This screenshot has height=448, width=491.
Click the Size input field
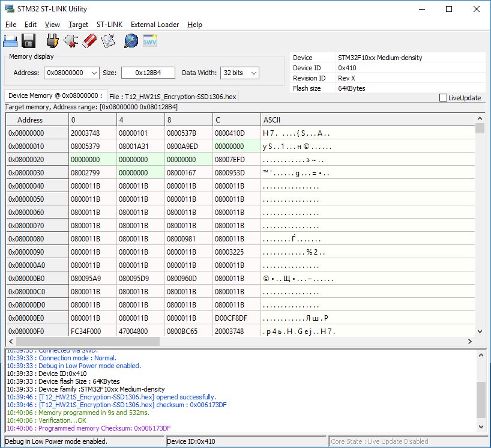click(x=148, y=73)
